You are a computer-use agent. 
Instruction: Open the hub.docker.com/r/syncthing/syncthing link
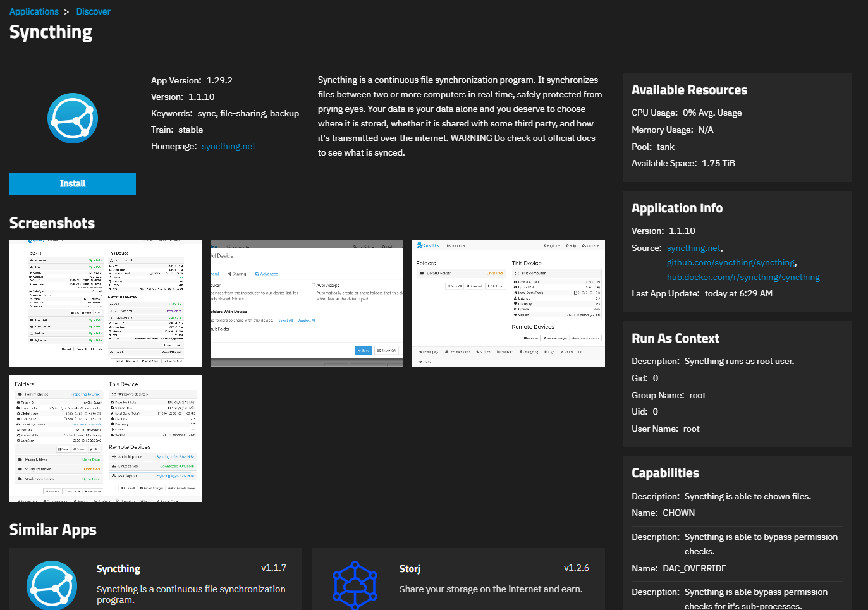click(x=743, y=278)
